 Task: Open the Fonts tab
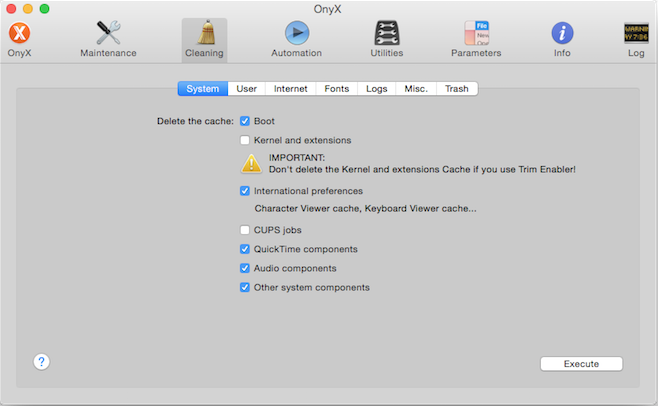(x=337, y=89)
